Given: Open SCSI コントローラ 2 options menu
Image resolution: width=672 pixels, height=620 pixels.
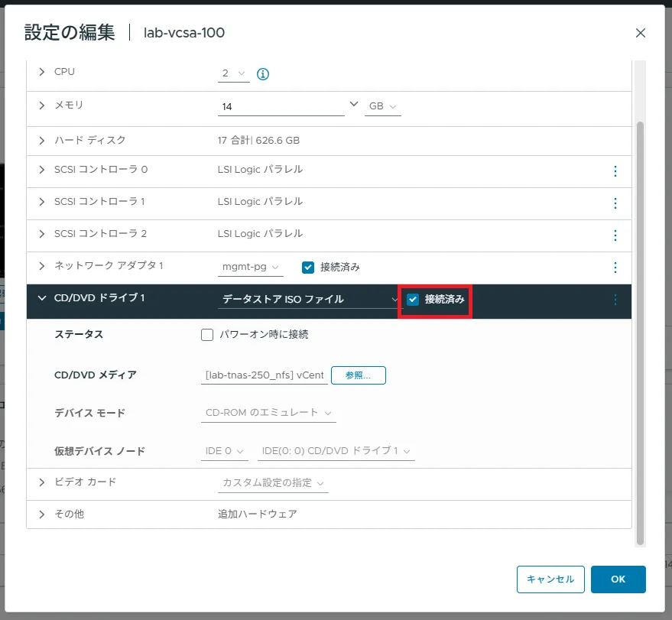Looking at the screenshot, I should (615, 235).
